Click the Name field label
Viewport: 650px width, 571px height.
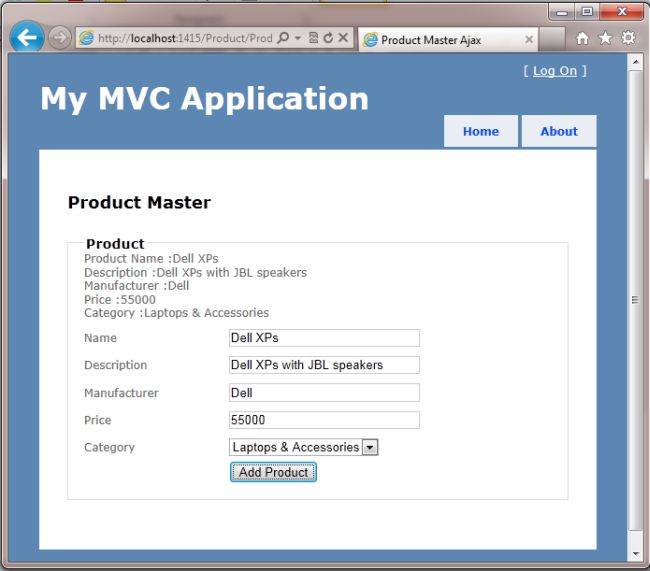(x=100, y=338)
